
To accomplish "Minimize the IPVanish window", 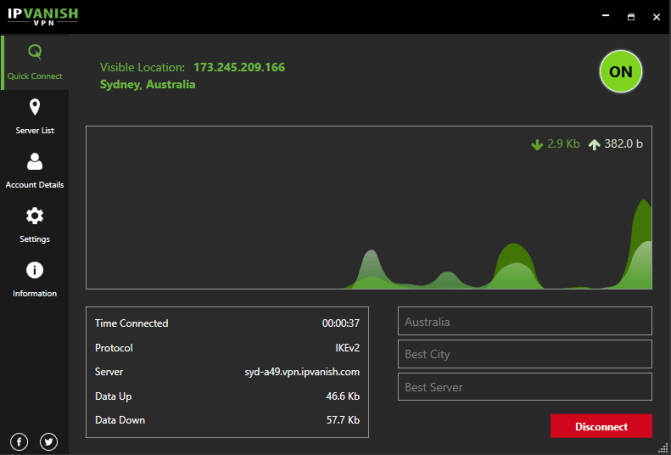I will 606,16.
